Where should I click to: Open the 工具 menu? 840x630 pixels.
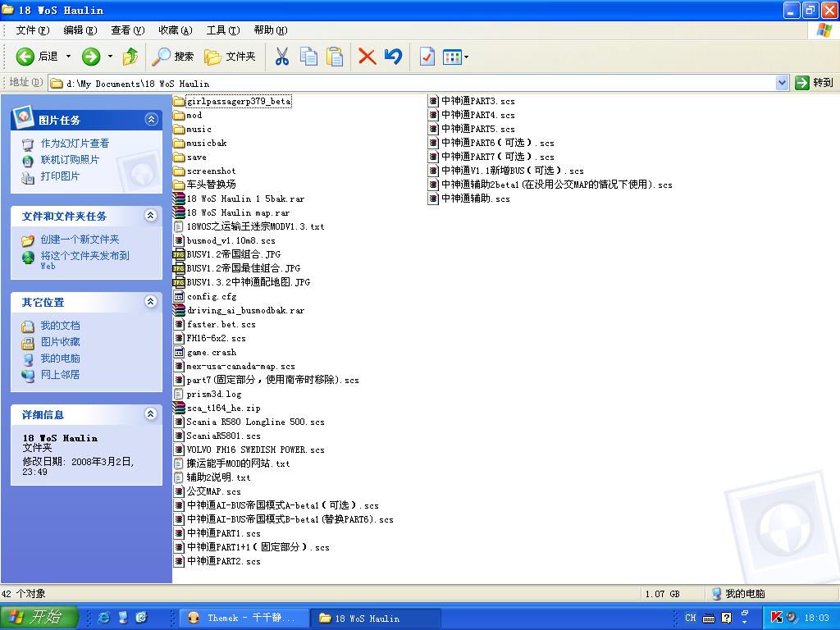pyautogui.click(x=222, y=30)
